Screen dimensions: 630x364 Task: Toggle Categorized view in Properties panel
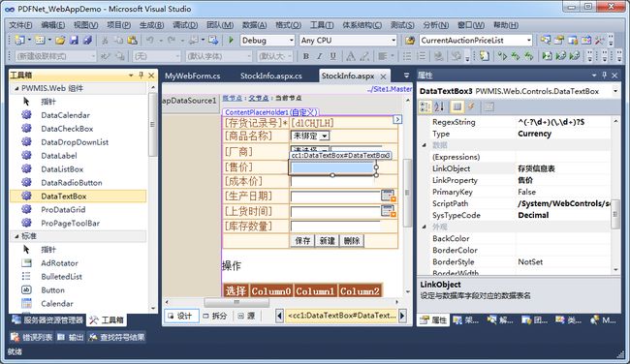(x=425, y=106)
